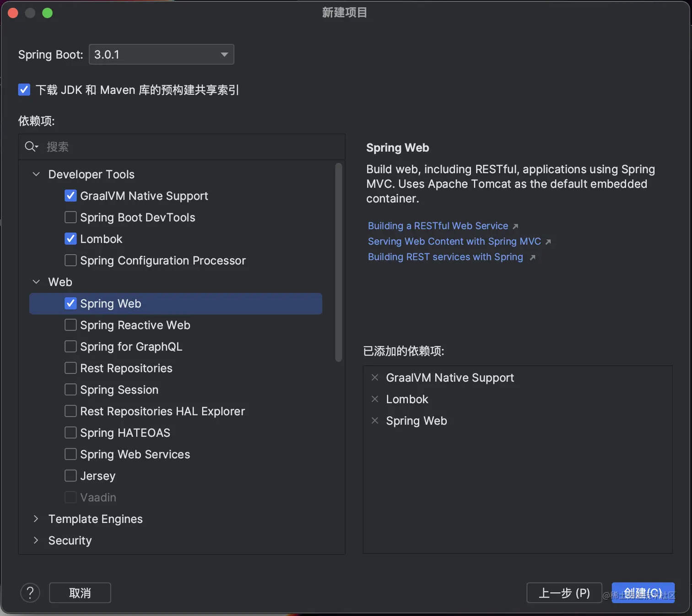Click the arrow icon after Building a RESTful Web Service
692x616 pixels.
click(515, 226)
